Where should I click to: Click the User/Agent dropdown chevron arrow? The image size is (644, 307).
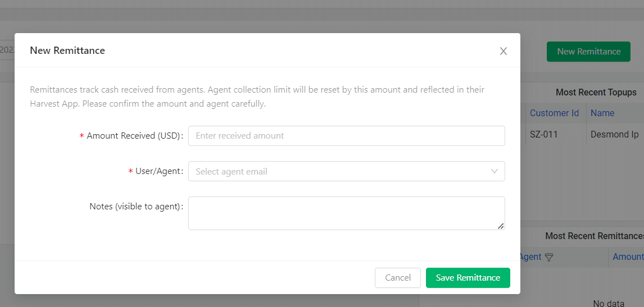click(x=495, y=171)
